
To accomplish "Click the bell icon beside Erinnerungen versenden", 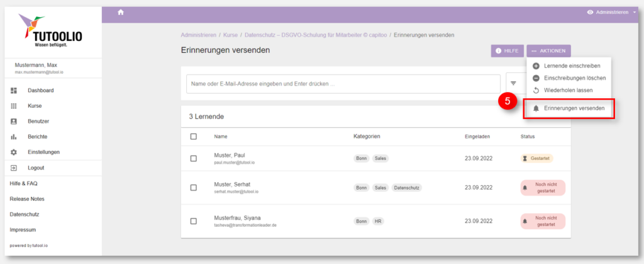I will point(536,108).
